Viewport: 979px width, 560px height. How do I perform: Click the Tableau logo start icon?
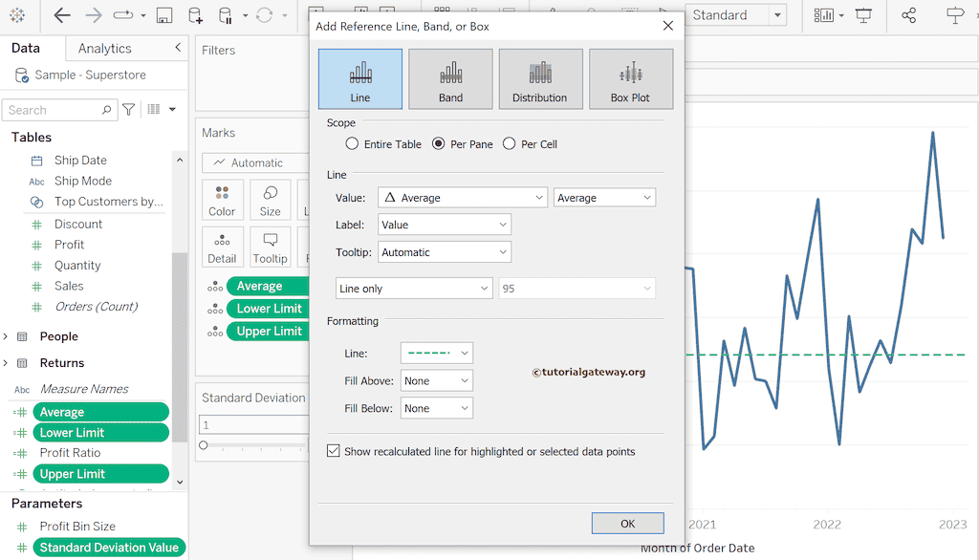coord(17,15)
